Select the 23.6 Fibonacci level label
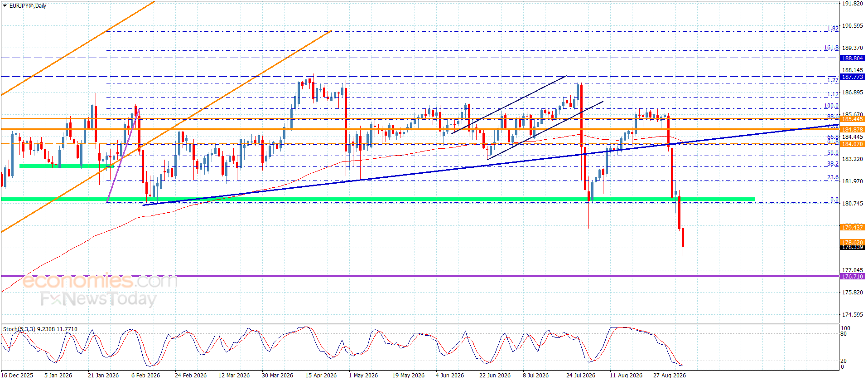 [833, 177]
